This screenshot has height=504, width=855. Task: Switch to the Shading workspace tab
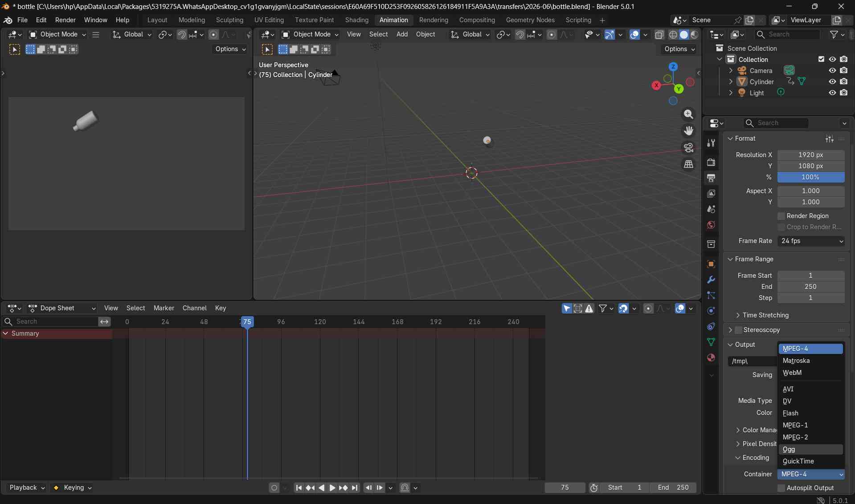[x=356, y=20]
